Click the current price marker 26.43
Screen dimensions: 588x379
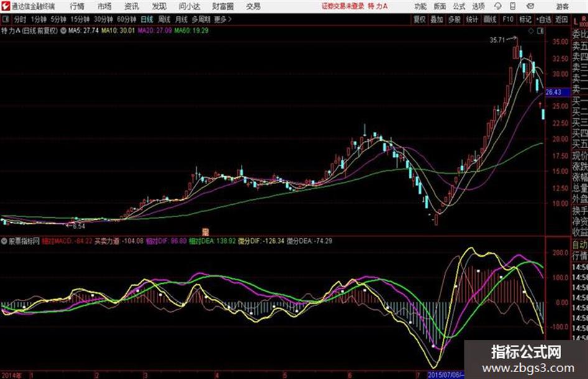pos(558,92)
